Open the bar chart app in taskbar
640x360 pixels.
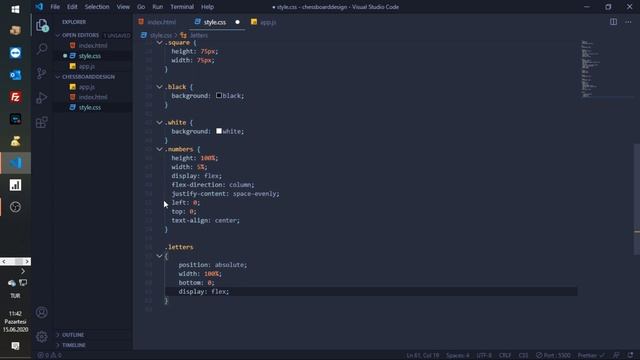point(16,185)
